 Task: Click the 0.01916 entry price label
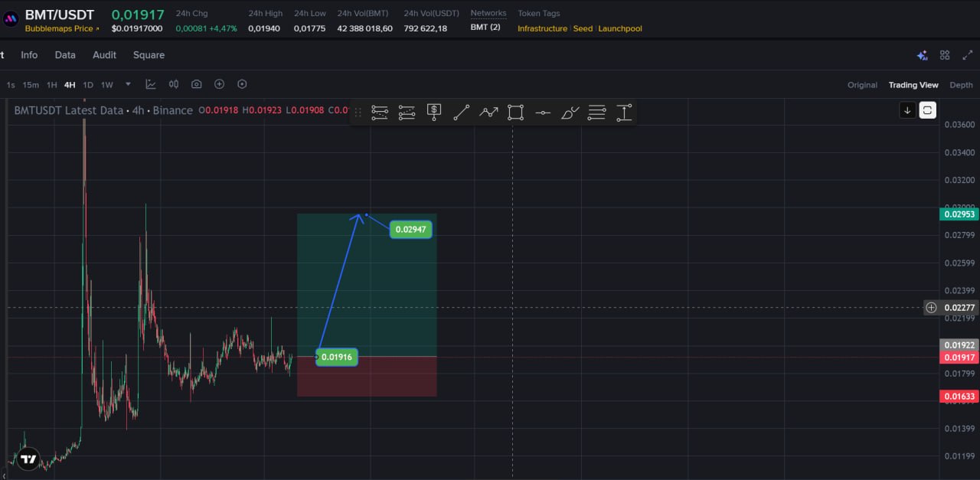(337, 357)
